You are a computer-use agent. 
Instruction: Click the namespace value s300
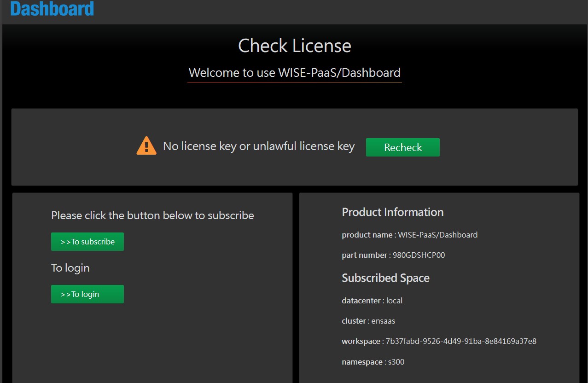[396, 362]
